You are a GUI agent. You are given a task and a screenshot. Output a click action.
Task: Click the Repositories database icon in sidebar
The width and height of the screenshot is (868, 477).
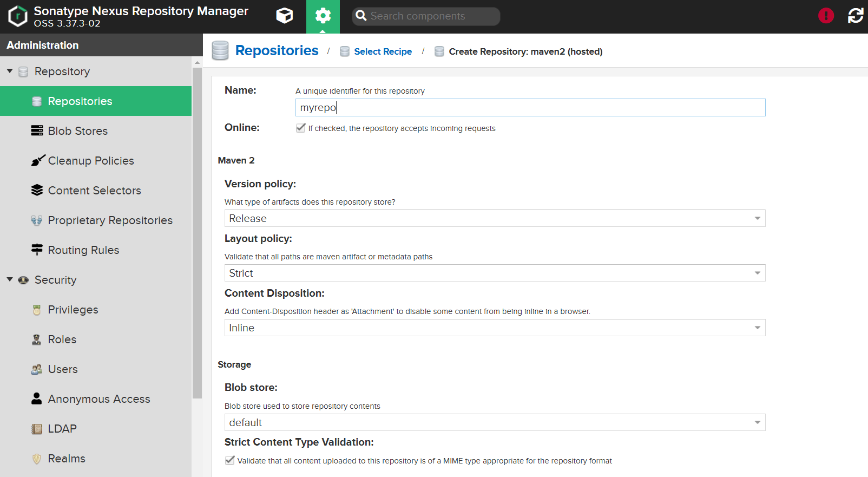tap(37, 101)
